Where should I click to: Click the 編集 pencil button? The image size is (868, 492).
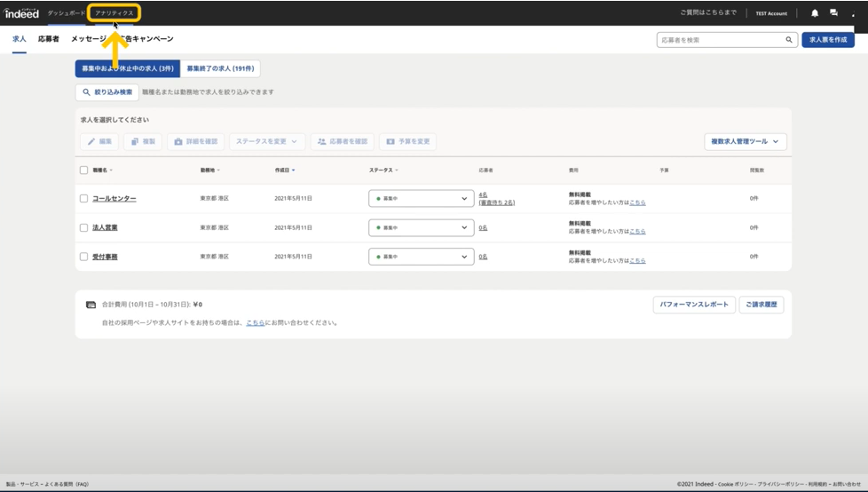coord(99,141)
